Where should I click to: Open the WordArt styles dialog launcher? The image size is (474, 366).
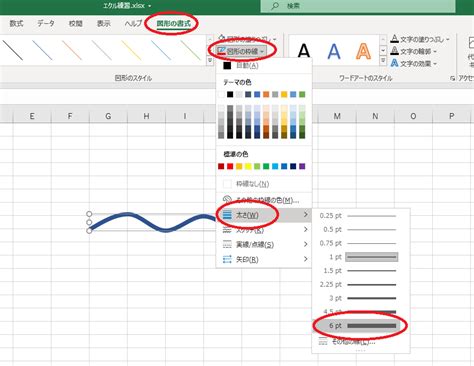452,78
